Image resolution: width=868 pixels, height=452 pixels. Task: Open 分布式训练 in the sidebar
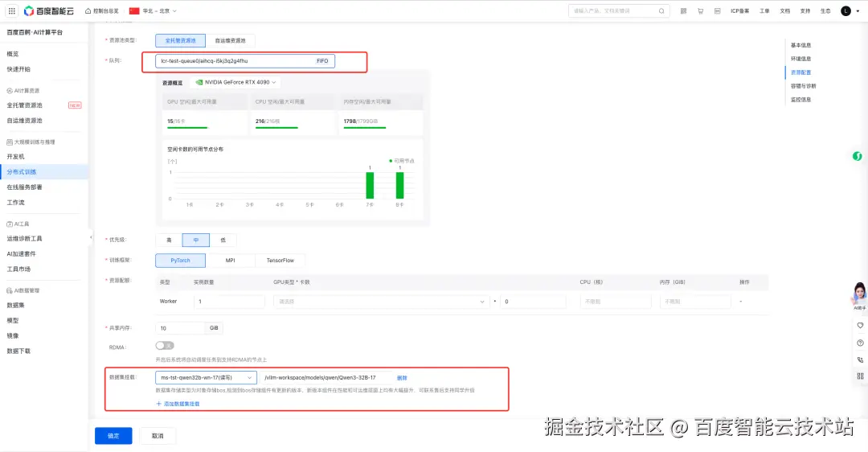22,172
